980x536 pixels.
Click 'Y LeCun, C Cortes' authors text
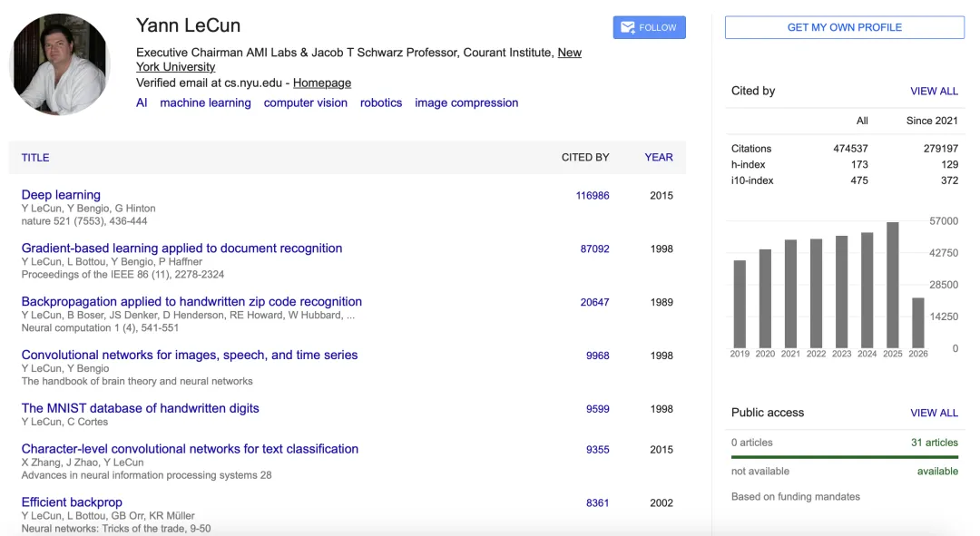pos(64,422)
